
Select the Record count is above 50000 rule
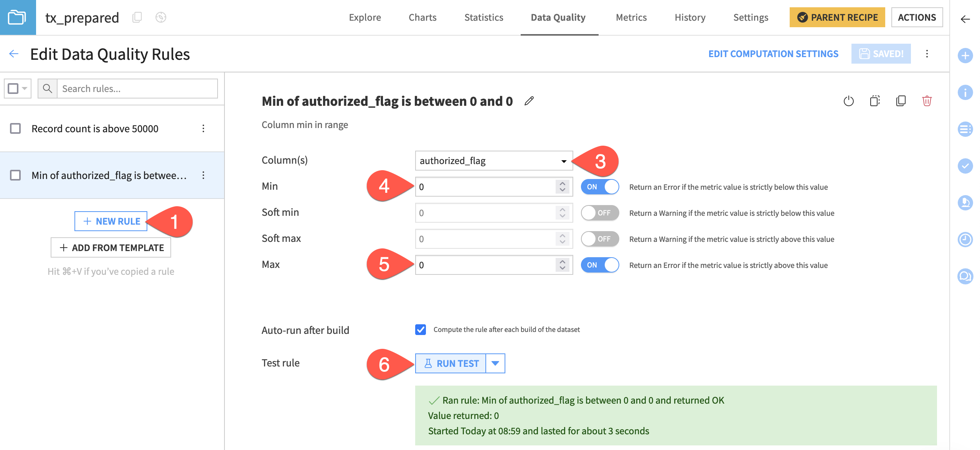coord(112,128)
